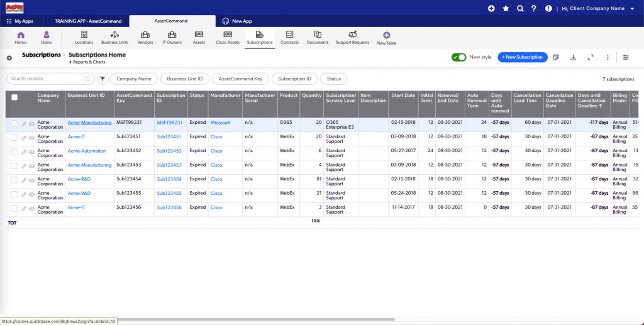Click the Subscriptions breadcrumb

coord(41,55)
